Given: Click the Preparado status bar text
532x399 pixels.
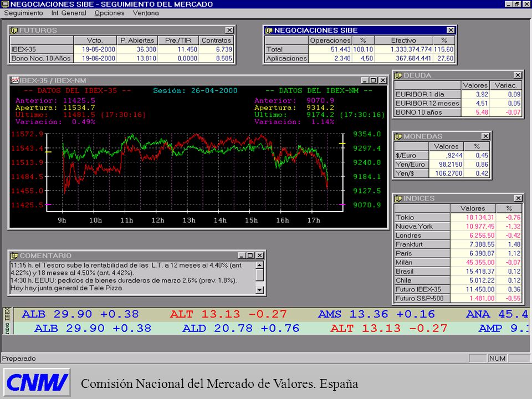Looking at the screenshot, I should (19, 359).
